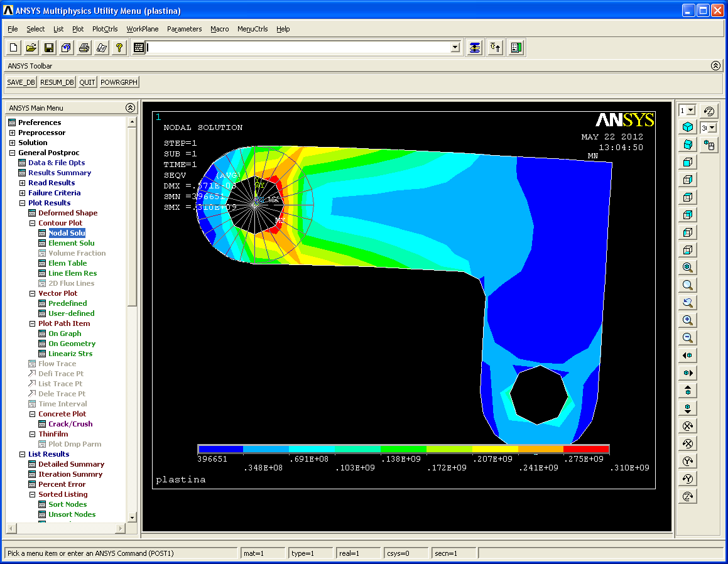728x564 pixels.
Task: Switch to the Isometric view cube icon
Action: [x=688, y=127]
